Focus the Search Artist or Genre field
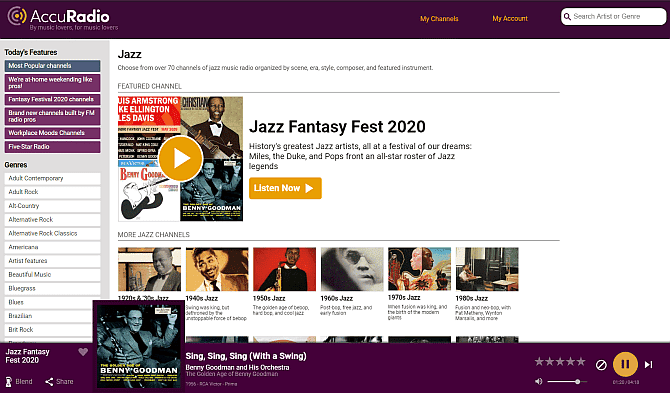The image size is (670, 393). pos(614,17)
